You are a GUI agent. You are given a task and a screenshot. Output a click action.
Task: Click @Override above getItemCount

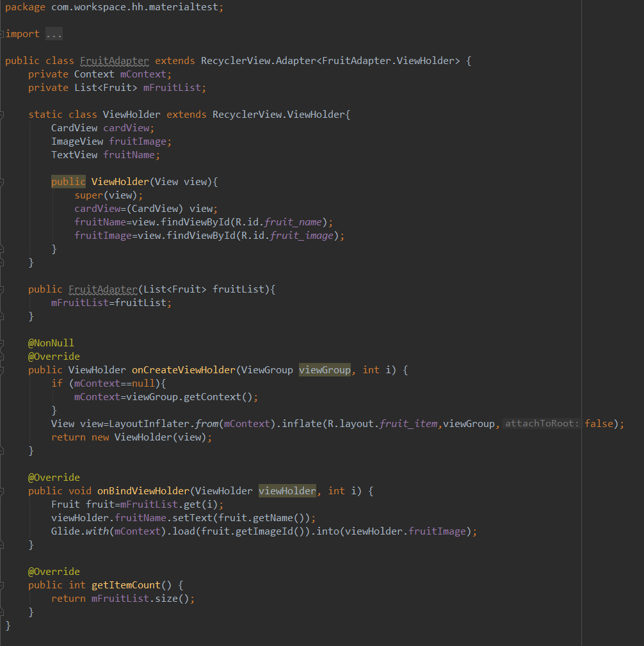[54, 572]
